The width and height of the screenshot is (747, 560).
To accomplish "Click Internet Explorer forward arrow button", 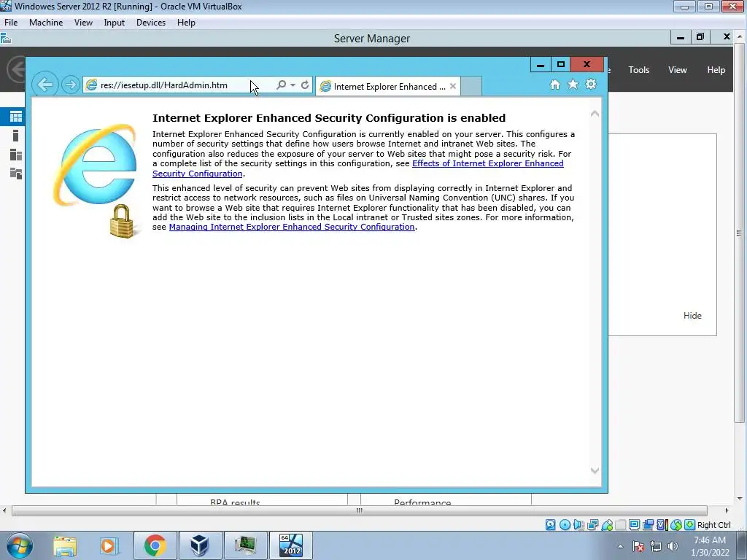I will click(x=71, y=85).
